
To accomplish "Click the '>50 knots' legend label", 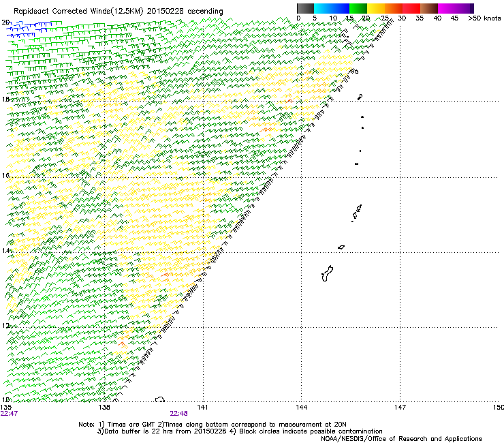I will point(484,18).
